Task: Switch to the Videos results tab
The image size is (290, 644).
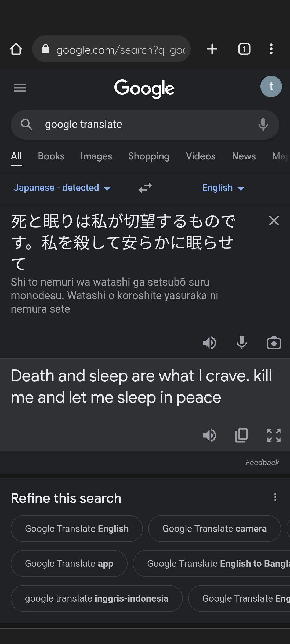Action: (x=201, y=156)
